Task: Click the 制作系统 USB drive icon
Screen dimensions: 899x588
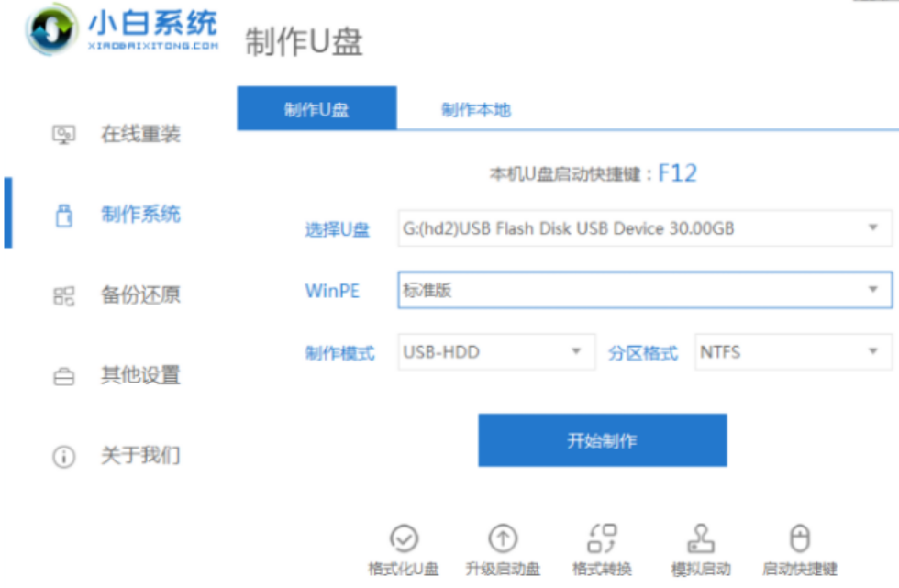Action: coord(63,216)
